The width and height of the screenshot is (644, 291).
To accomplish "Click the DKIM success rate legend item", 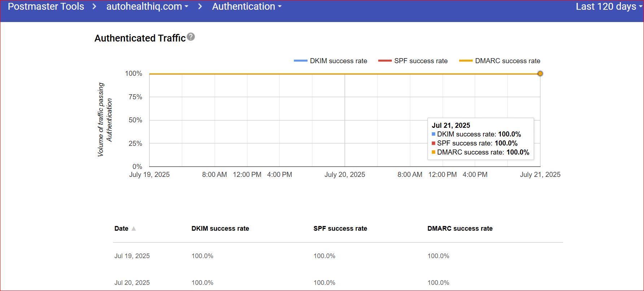I will tap(338, 61).
